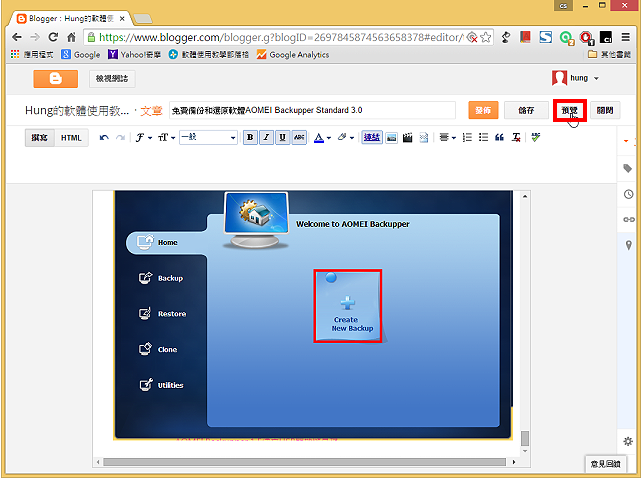Click the editor scroll up arrow
This screenshot has height=479, width=641.
click(525, 197)
